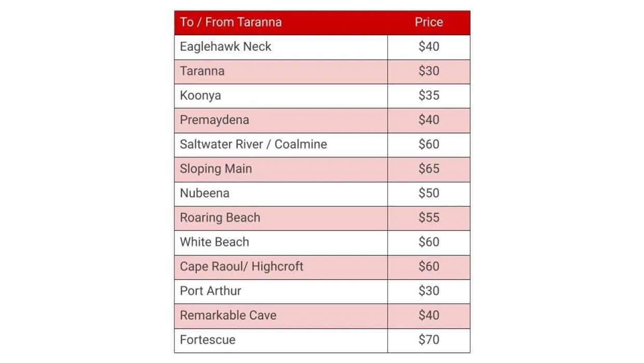The height and width of the screenshot is (363, 644).
Task: Click the $55 Roaring Beach price
Action: pos(428,218)
